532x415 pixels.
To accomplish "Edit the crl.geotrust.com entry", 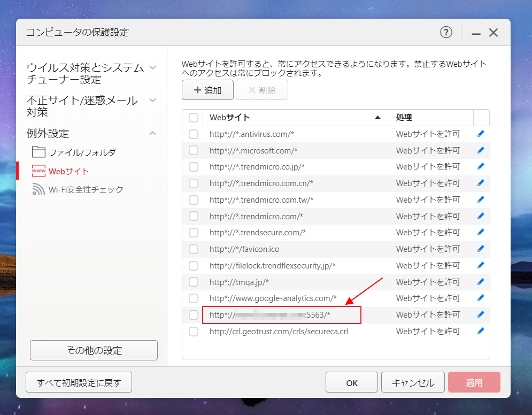I will point(480,332).
